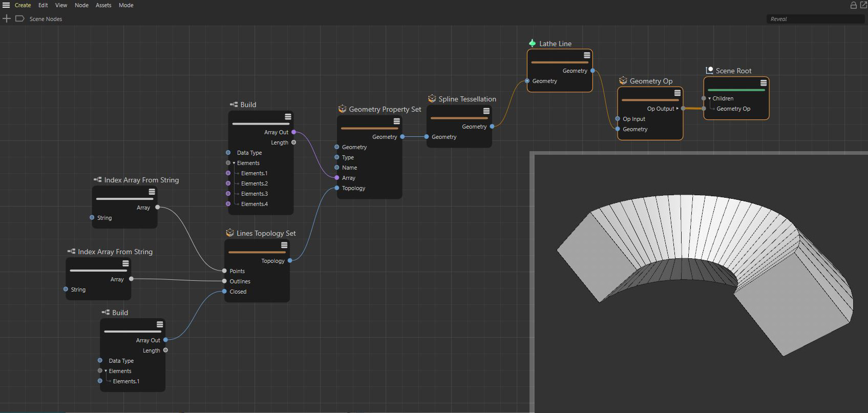868x413 pixels.
Task: Open the Assets menu
Action: pos(103,5)
